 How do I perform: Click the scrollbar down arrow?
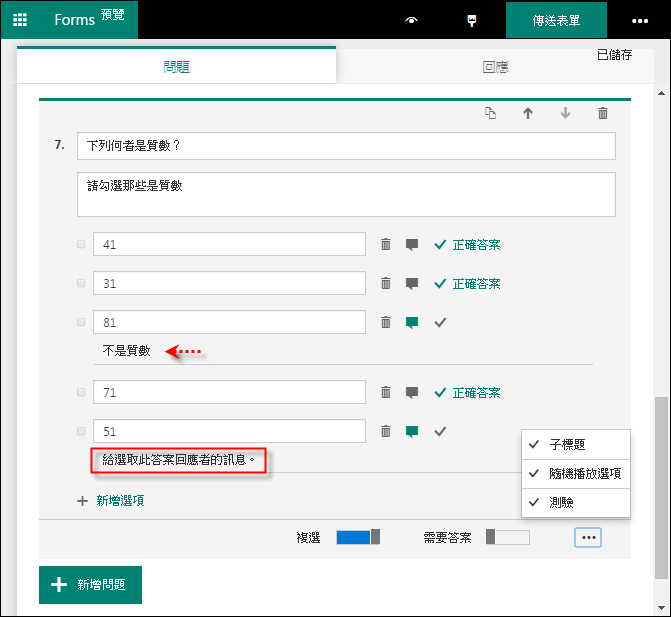661,608
